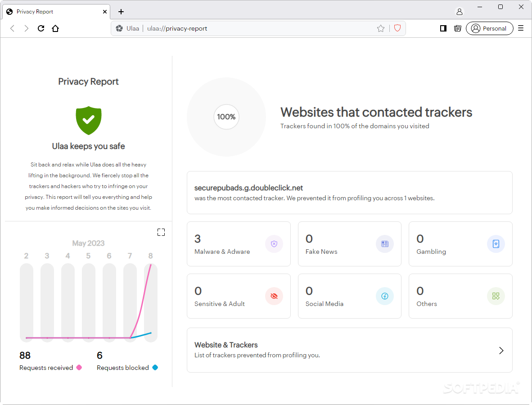
Task: Click the Malware & Adware shield icon
Action: [x=274, y=244]
